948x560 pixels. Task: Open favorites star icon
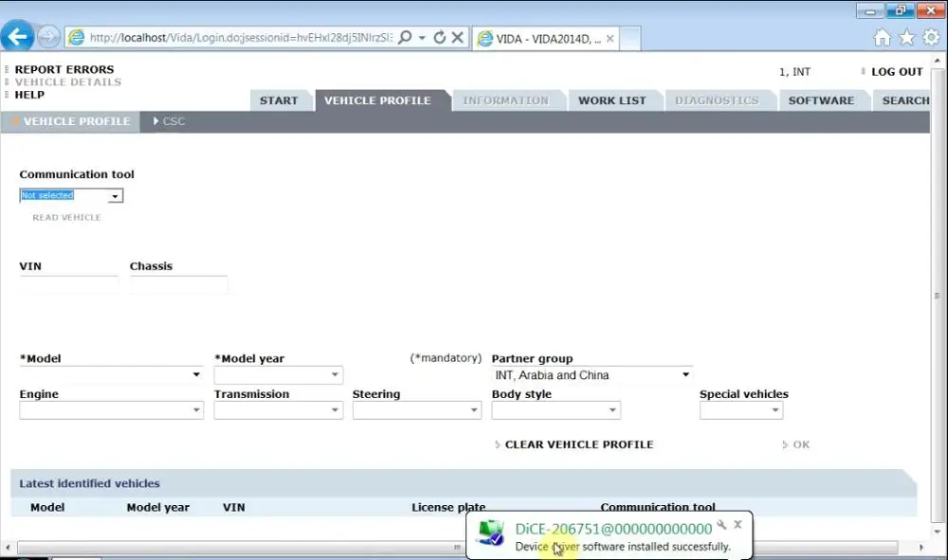907,38
